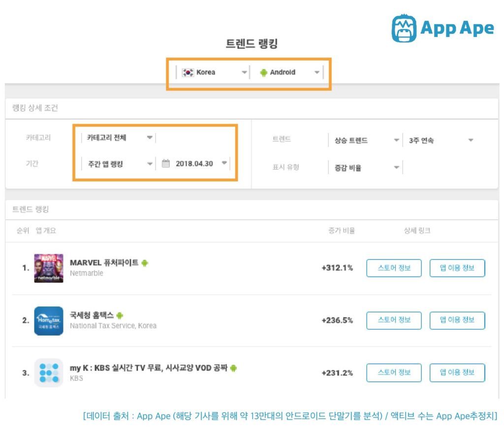Open the Android platform dropdown
This screenshot has width=504, height=434.
tap(287, 72)
